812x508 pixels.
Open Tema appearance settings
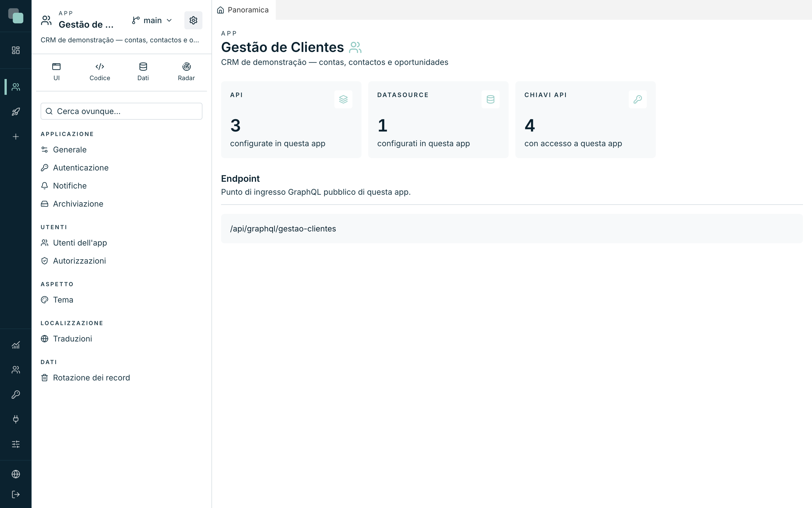[122, 300]
